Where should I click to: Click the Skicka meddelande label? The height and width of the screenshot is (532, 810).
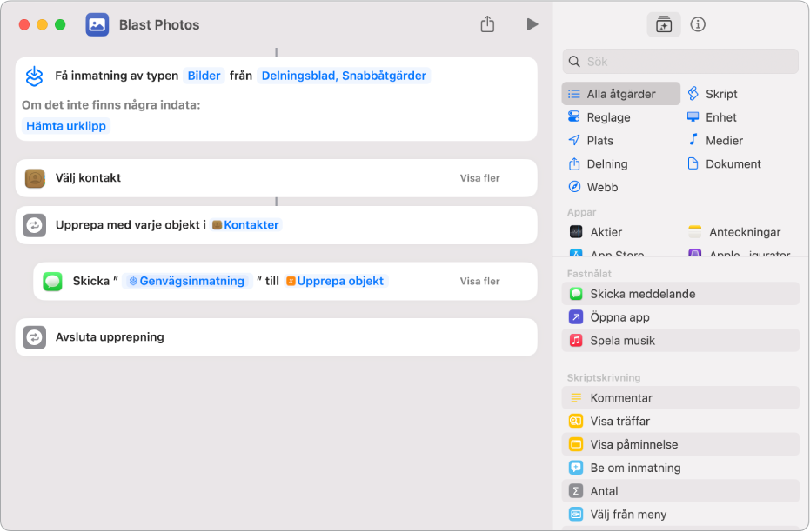point(643,294)
